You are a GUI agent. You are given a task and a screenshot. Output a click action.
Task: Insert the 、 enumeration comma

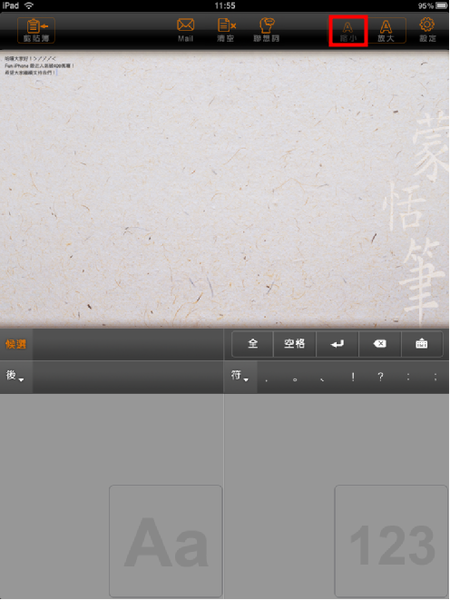(x=323, y=378)
